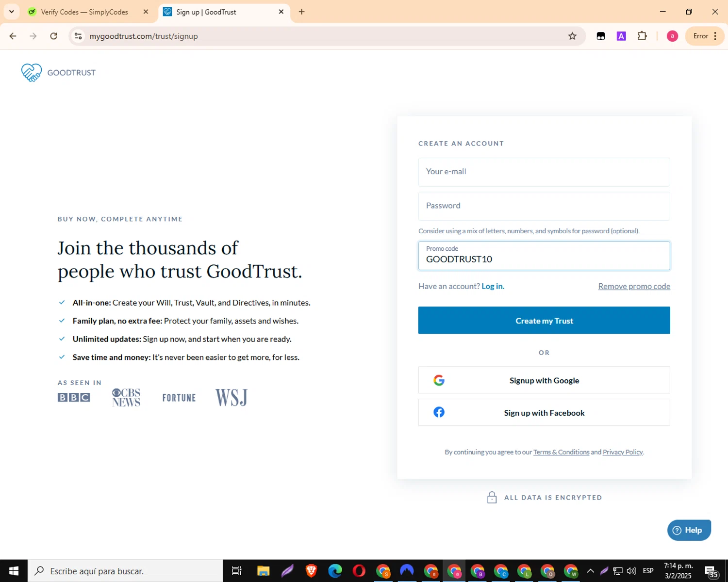This screenshot has width=728, height=582.
Task: Focus the Password field
Action: point(544,206)
